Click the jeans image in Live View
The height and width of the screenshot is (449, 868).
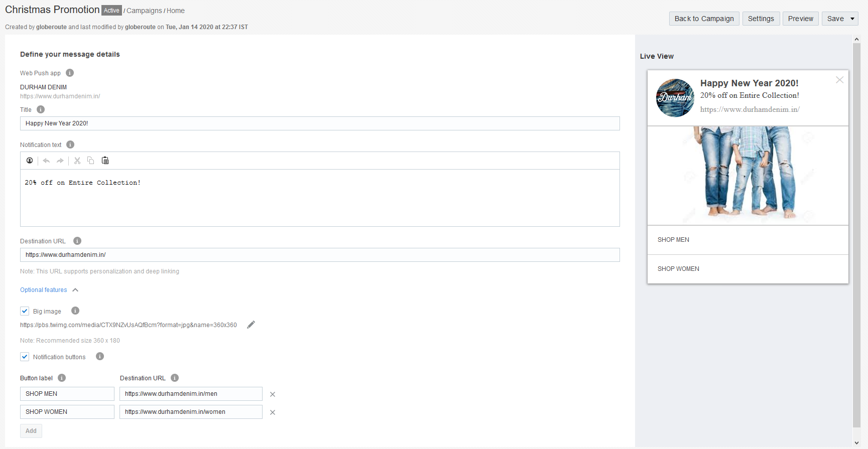(x=748, y=175)
